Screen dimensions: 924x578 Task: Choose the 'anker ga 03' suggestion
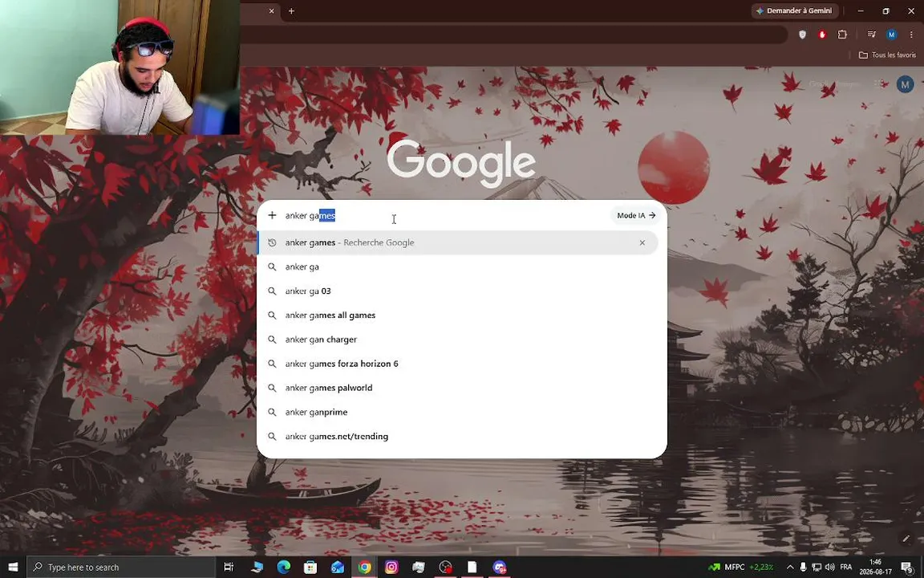click(x=458, y=291)
